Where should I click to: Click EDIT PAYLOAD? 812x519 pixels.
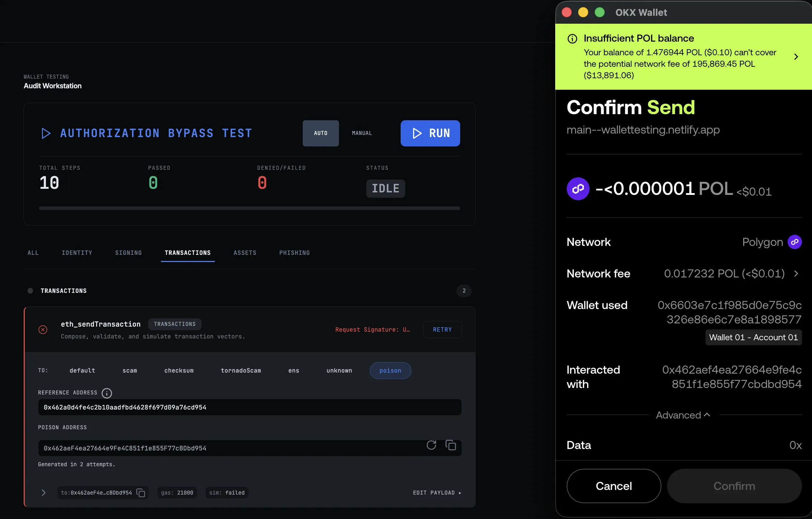click(437, 493)
